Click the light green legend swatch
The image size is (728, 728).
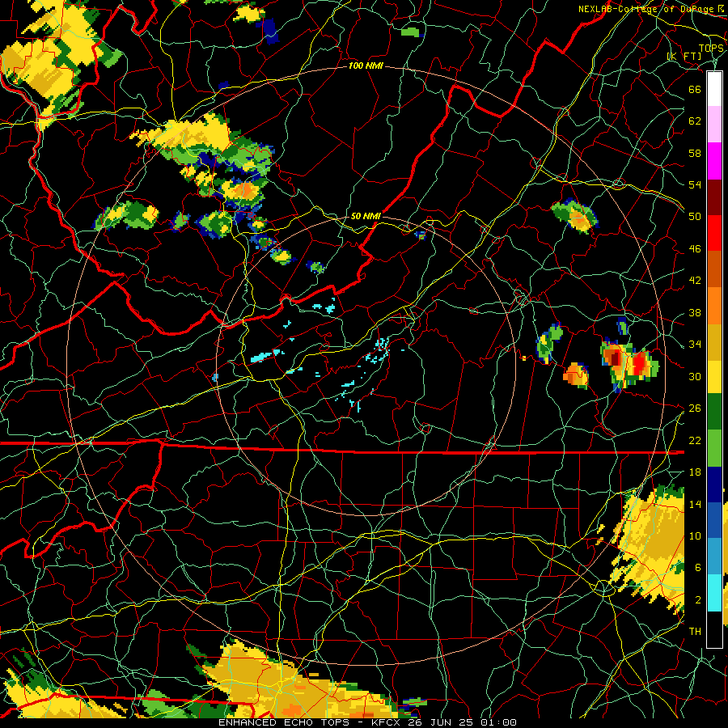click(714, 447)
